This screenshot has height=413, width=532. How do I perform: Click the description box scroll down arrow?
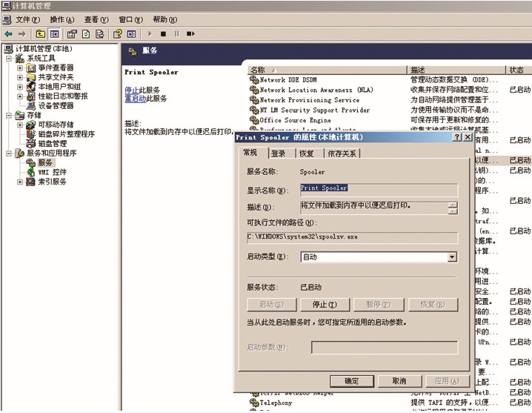tap(453, 211)
